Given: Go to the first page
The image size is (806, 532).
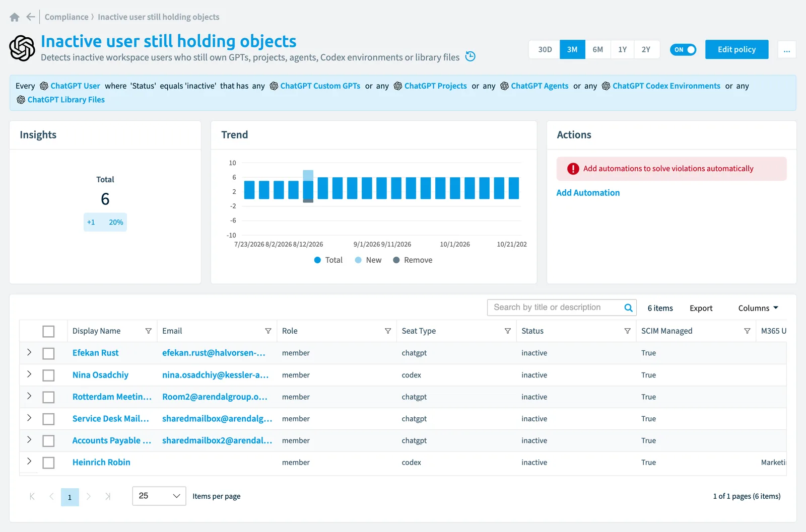Looking at the screenshot, I should click(x=32, y=497).
